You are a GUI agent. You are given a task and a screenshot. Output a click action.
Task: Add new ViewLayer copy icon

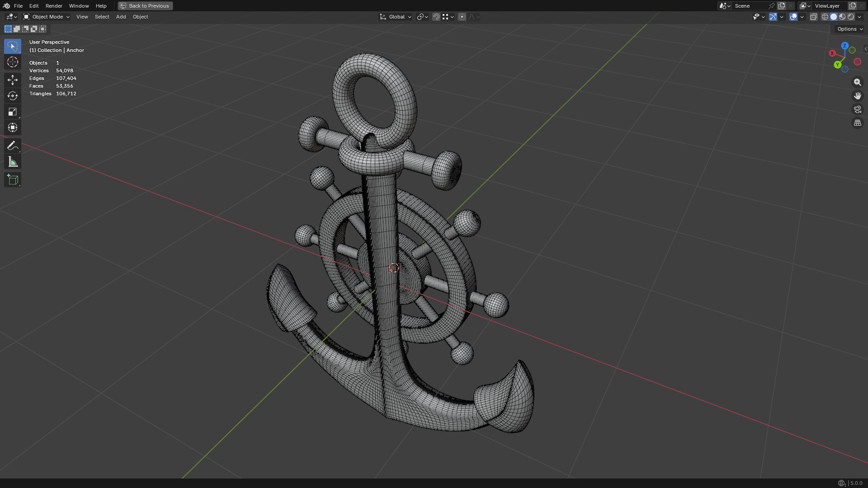[x=853, y=6]
